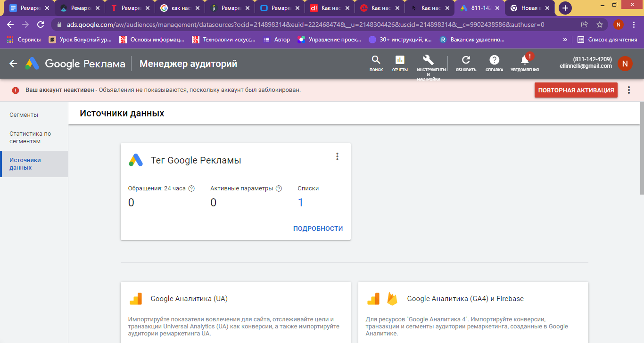Open Tools and Settings wrench icon
This screenshot has width=644, height=343.
pos(428,60)
